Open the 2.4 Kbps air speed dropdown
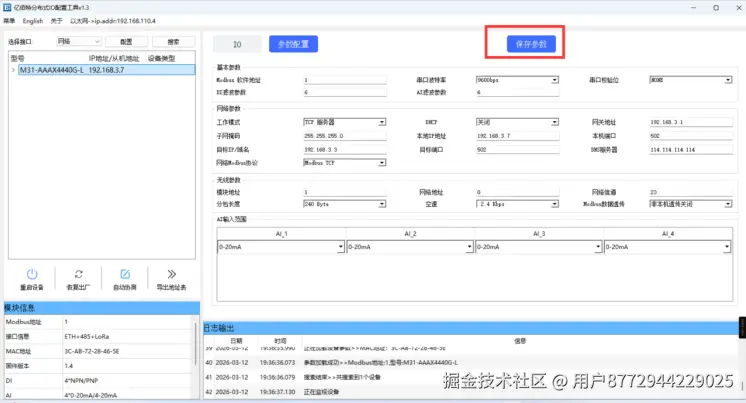Image resolution: width=746 pixels, height=403 pixels. click(517, 204)
